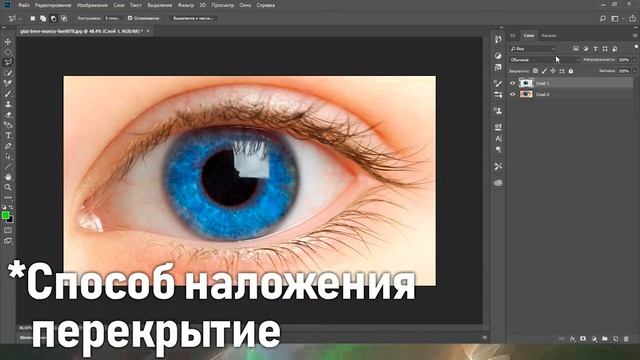Select the Eraser tool

coord(8,115)
